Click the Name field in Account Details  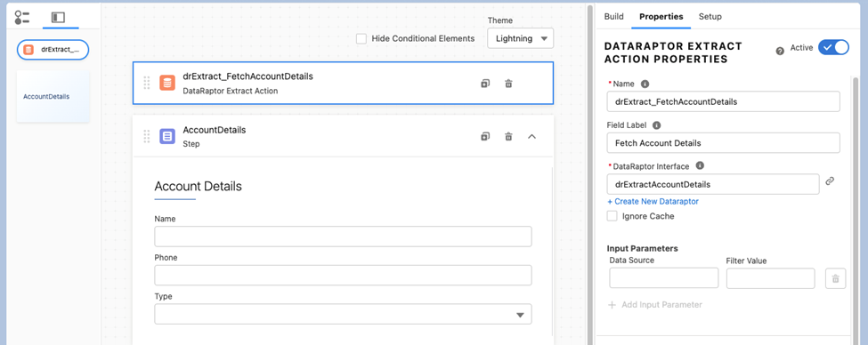click(343, 237)
